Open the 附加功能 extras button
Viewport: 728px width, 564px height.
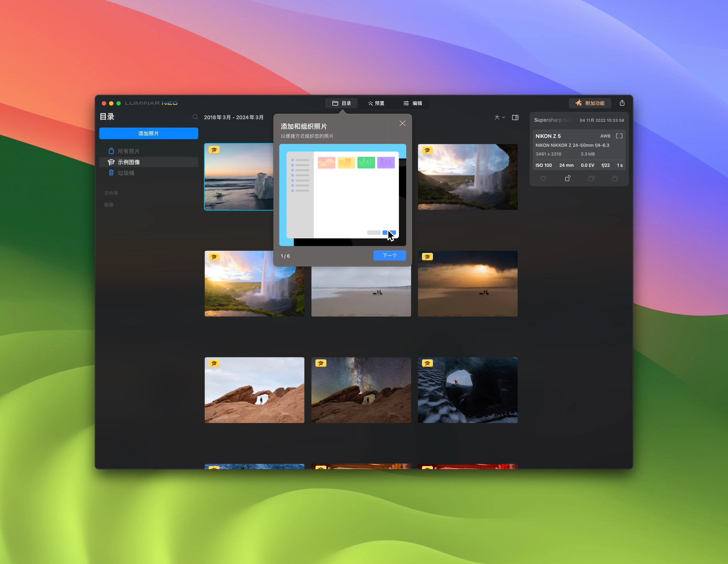[590, 103]
